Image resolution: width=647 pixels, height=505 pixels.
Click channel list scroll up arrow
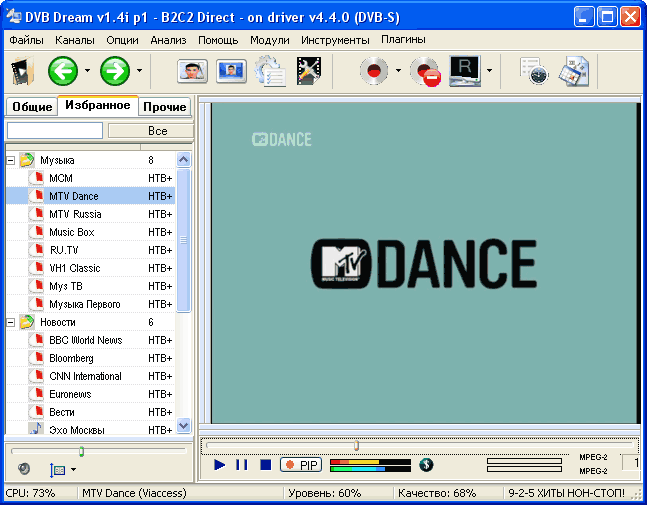point(183,159)
